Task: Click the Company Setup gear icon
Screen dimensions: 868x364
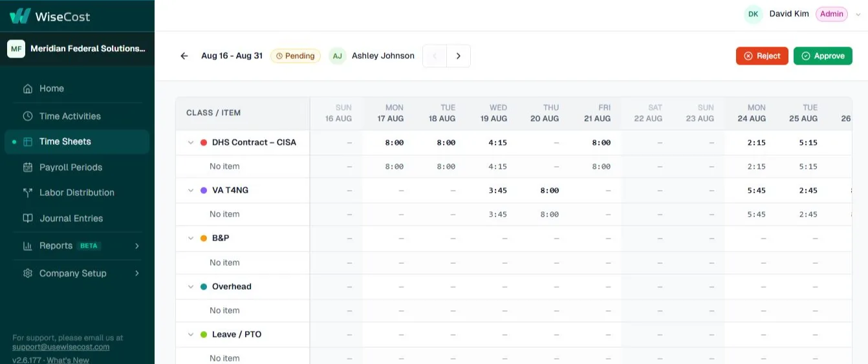Action: [28, 273]
